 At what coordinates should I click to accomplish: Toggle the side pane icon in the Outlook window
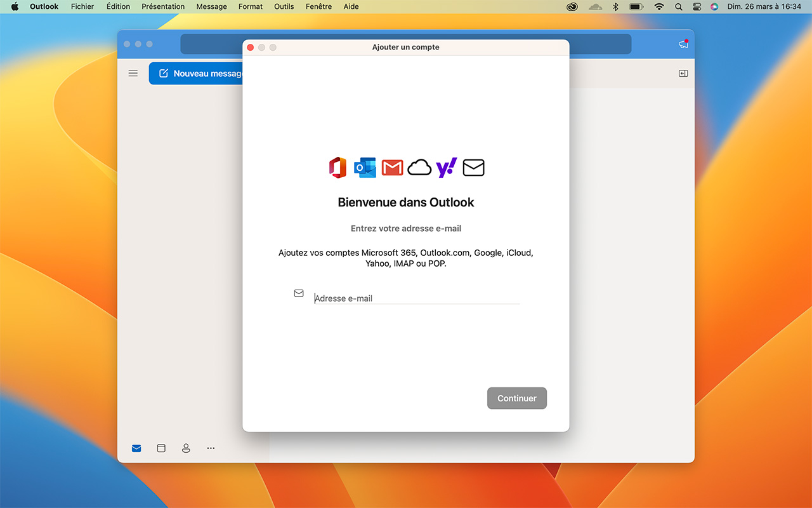(683, 74)
